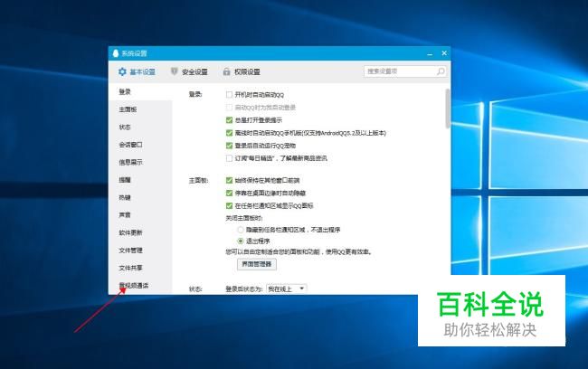Select 登录 in the sidebar
The width and height of the screenshot is (588, 369).
(125, 91)
